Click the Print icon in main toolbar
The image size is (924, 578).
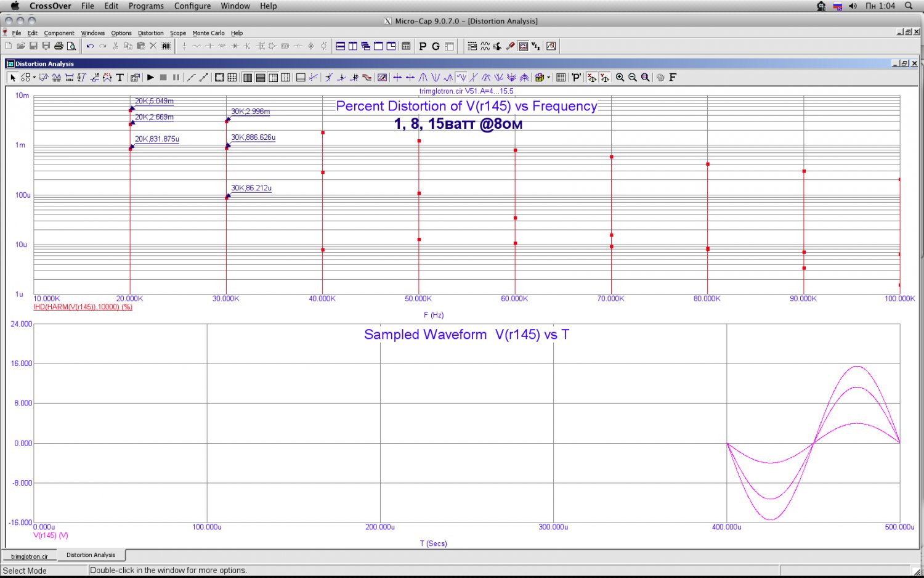[x=59, y=46]
